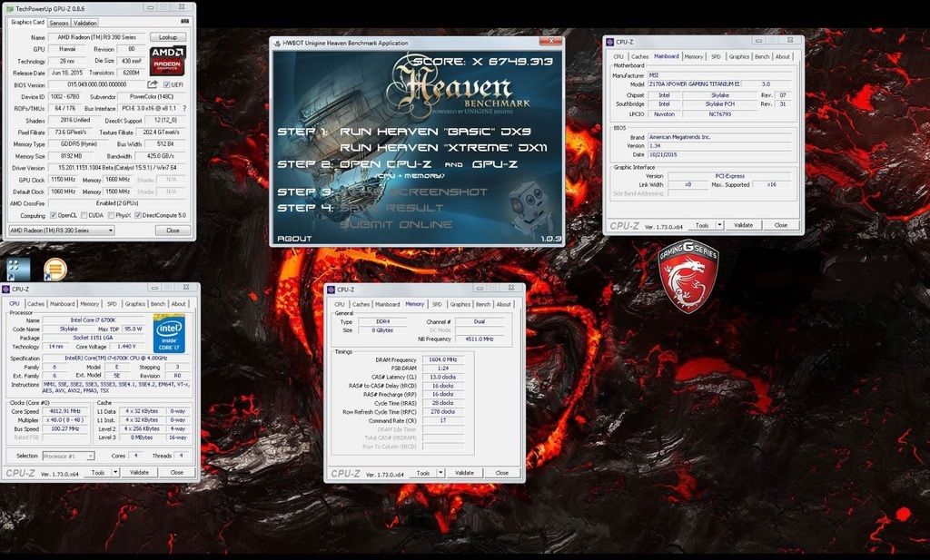Click the BIOS Version field in GPU-Z
Screen dimensions: 930x560
point(96,84)
